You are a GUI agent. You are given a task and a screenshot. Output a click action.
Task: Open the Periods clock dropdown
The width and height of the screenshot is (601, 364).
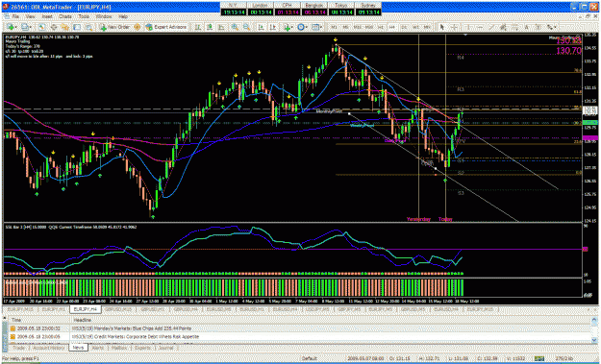click(302, 27)
